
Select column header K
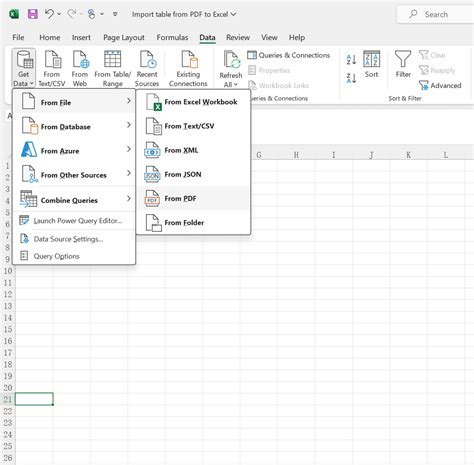click(408, 155)
